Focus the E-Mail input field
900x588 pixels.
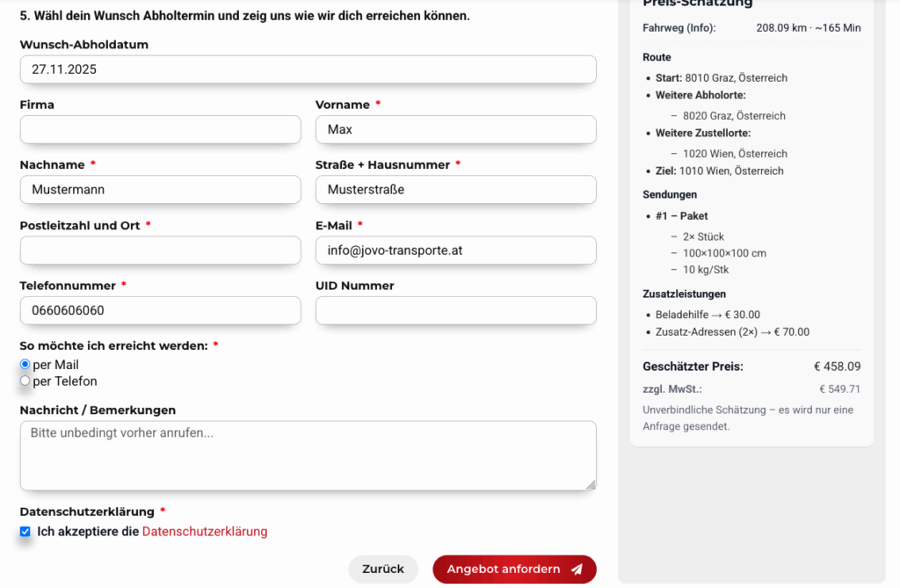click(x=455, y=250)
